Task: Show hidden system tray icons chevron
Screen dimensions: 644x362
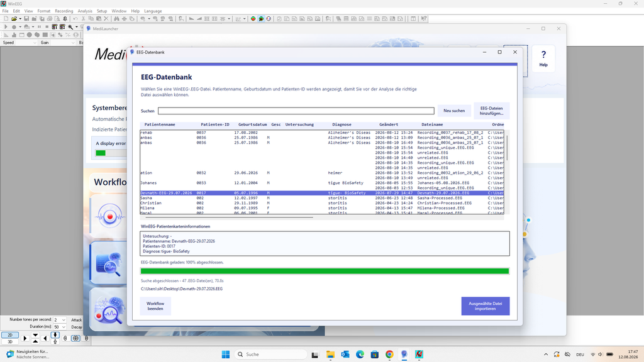Action: pyautogui.click(x=546, y=354)
